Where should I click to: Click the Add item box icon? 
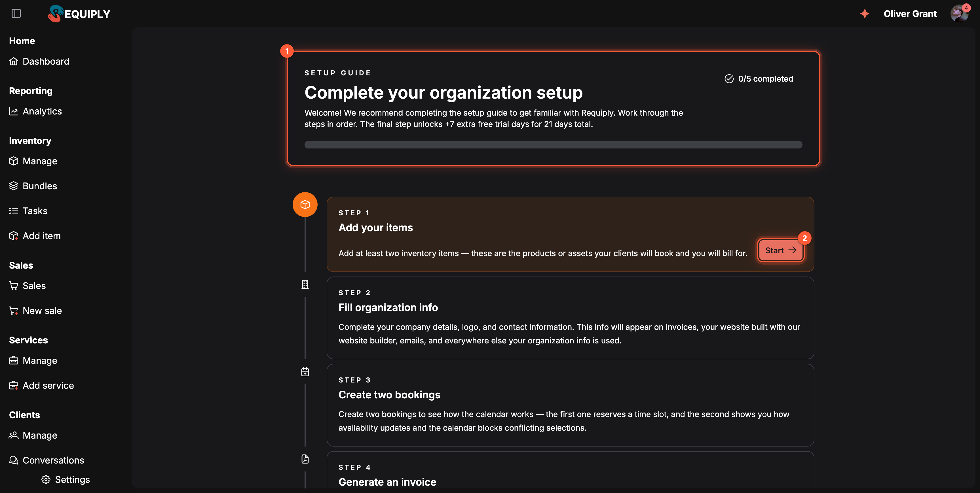(x=14, y=236)
